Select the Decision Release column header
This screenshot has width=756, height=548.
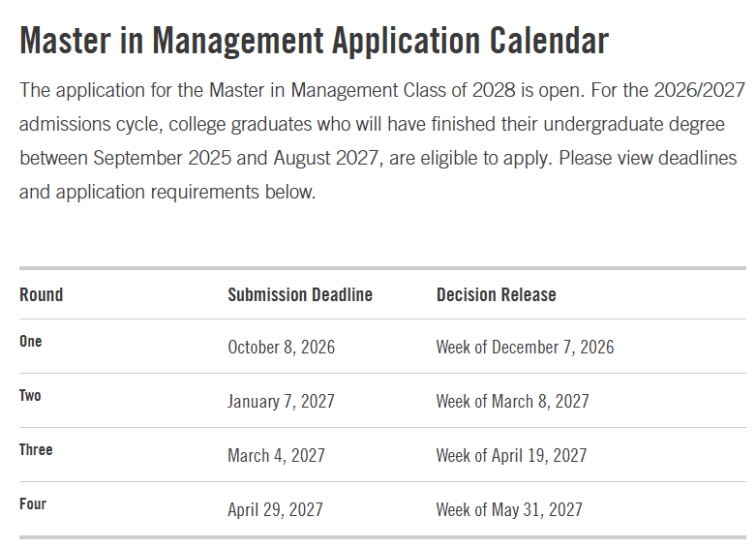click(x=497, y=294)
